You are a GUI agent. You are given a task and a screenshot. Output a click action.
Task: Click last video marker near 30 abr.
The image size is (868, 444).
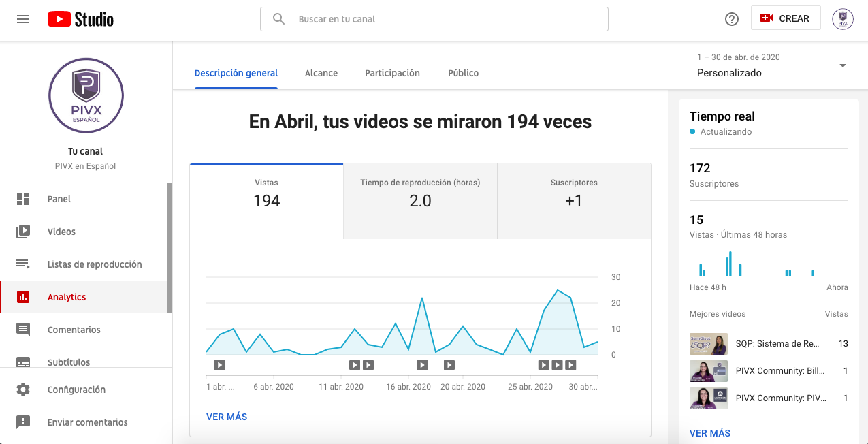pos(570,365)
